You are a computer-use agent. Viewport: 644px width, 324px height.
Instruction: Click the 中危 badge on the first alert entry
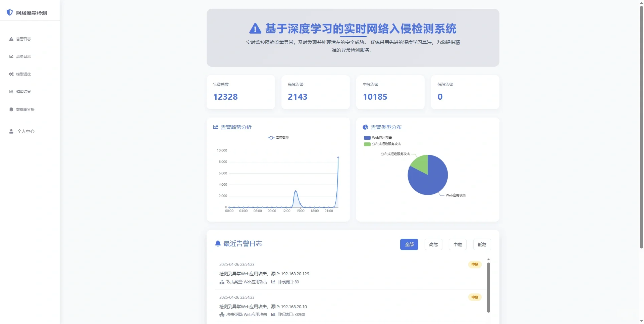(475, 265)
